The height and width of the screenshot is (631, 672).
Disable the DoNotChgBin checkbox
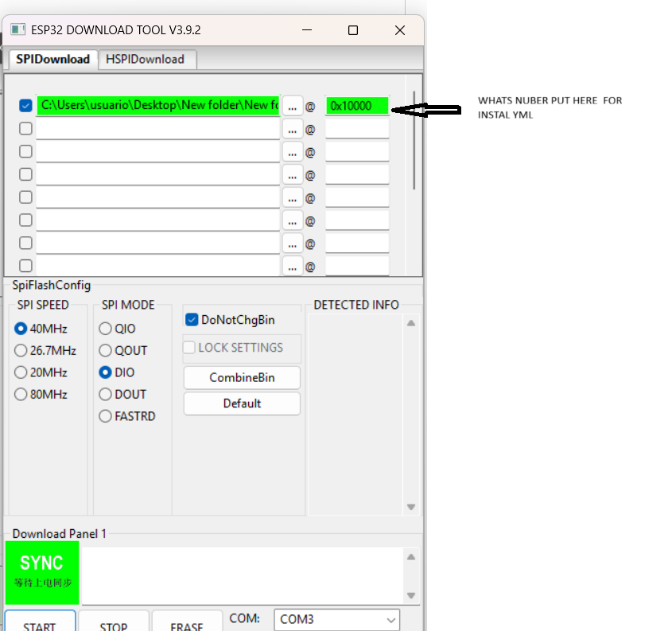point(192,320)
